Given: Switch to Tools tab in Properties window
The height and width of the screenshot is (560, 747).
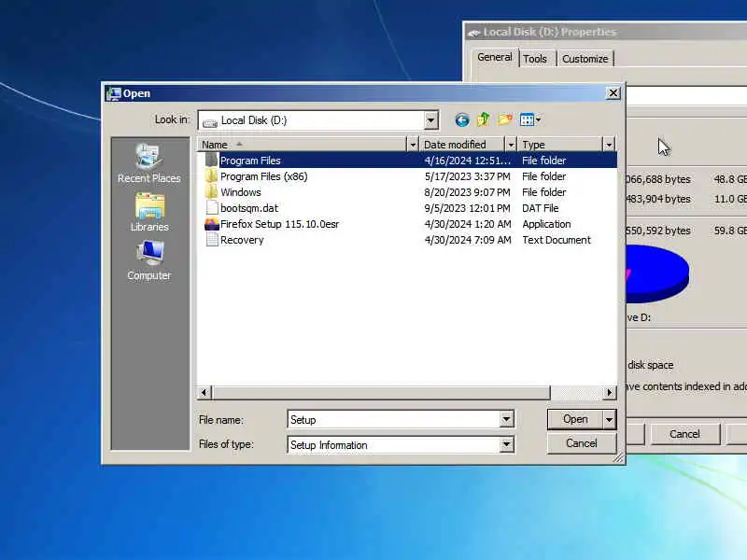Looking at the screenshot, I should pos(534,59).
